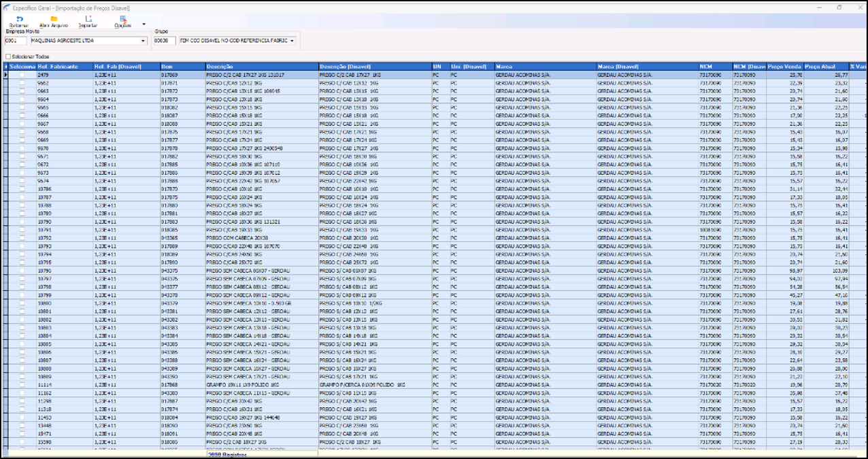Click description PREGO C/CAB 13X15 1KG 106945
This screenshot has height=459, width=868.
(261, 91)
